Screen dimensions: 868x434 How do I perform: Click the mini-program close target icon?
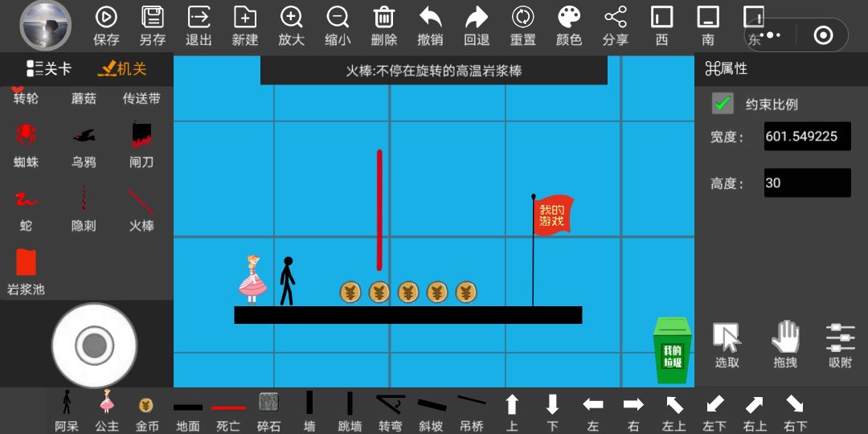823,35
